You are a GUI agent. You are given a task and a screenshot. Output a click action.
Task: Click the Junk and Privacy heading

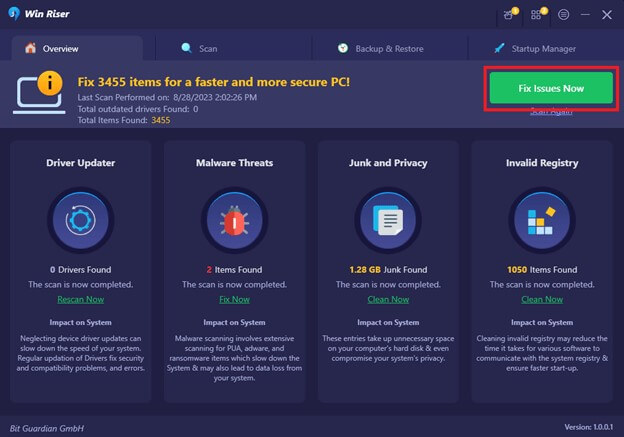[x=388, y=163]
